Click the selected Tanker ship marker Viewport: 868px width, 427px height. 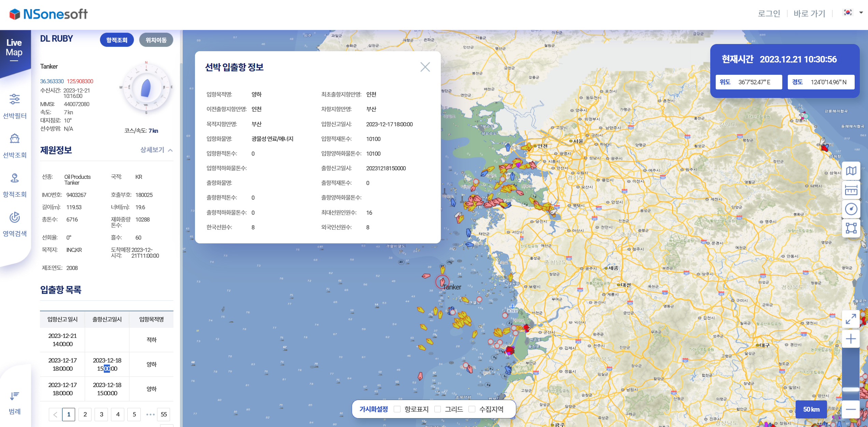tap(442, 282)
